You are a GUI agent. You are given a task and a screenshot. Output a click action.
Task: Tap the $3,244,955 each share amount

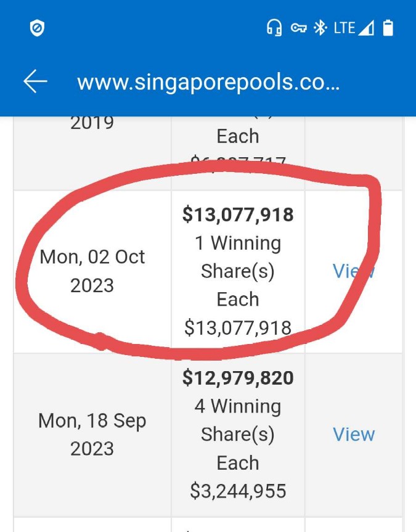238,491
